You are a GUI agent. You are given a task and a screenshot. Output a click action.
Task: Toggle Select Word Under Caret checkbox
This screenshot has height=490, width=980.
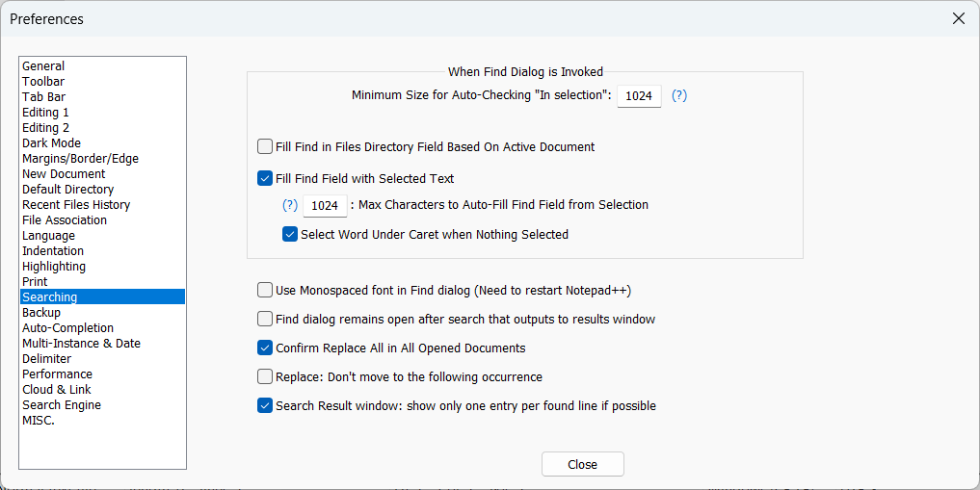pyautogui.click(x=290, y=234)
